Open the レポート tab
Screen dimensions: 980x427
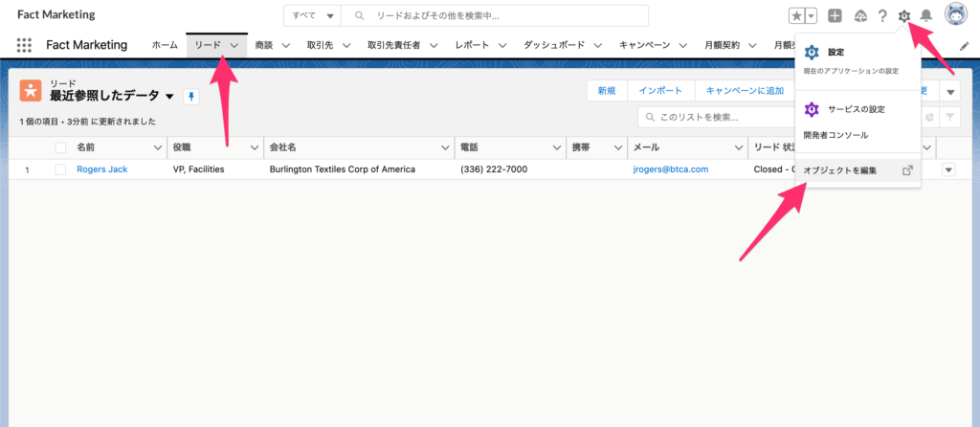[x=472, y=46]
